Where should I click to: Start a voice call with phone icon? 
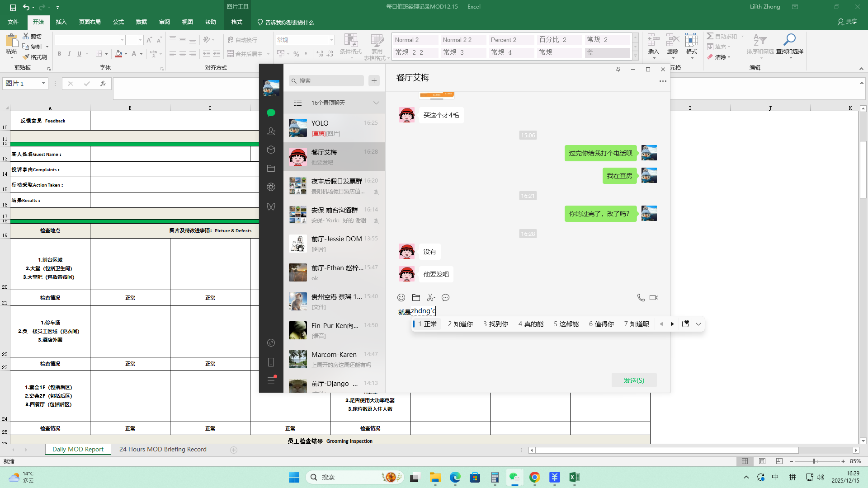pyautogui.click(x=641, y=297)
